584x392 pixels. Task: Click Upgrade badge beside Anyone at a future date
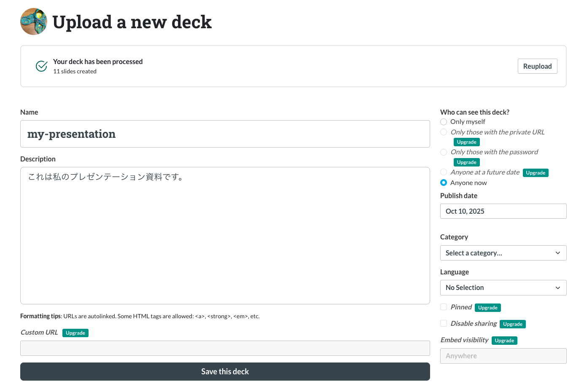tap(536, 173)
